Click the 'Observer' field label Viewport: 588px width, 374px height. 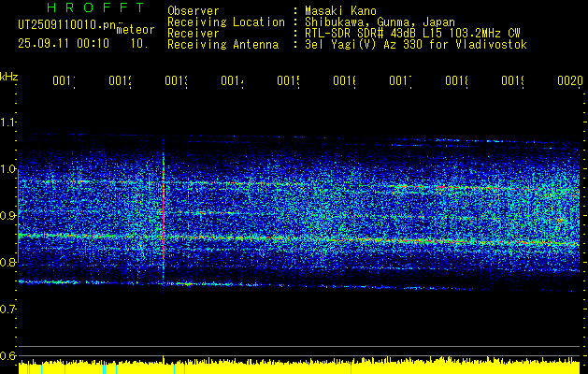(194, 11)
